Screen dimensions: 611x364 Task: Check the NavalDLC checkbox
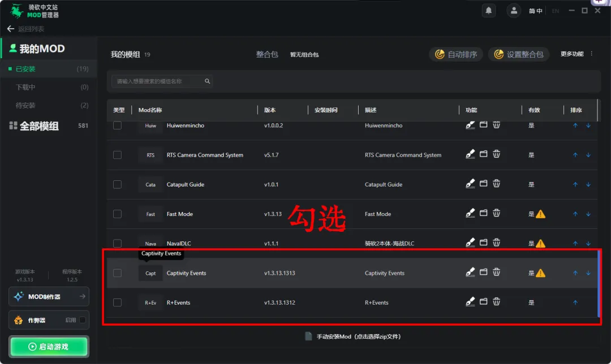tap(117, 243)
